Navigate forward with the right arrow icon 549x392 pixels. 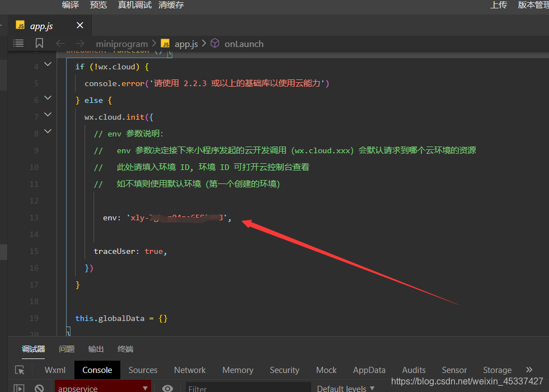click(x=80, y=44)
